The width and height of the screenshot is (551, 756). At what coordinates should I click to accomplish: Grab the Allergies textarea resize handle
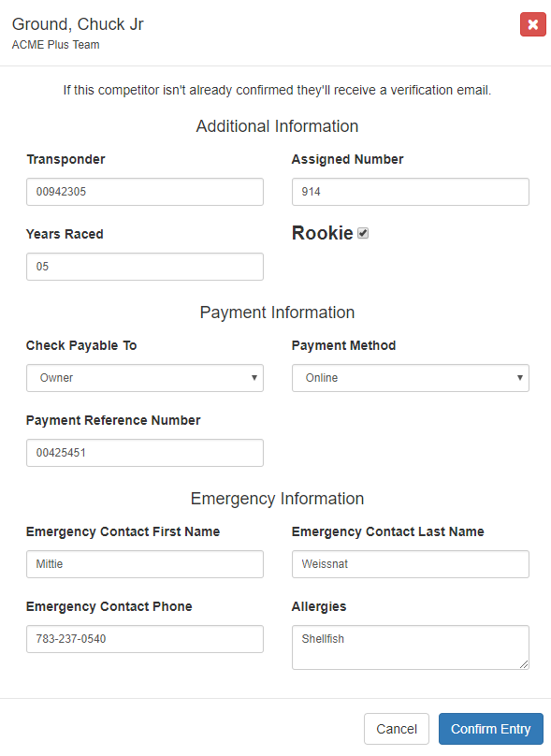click(524, 664)
